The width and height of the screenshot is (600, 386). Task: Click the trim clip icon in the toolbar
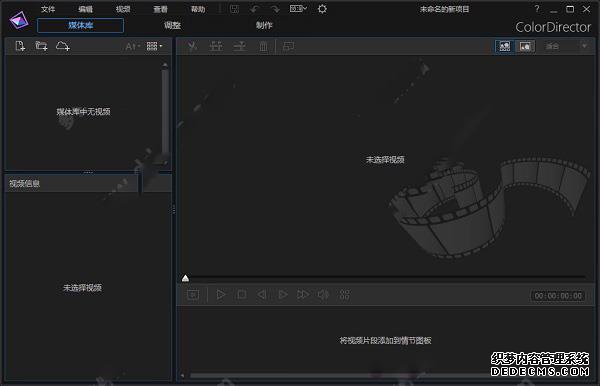[x=216, y=46]
